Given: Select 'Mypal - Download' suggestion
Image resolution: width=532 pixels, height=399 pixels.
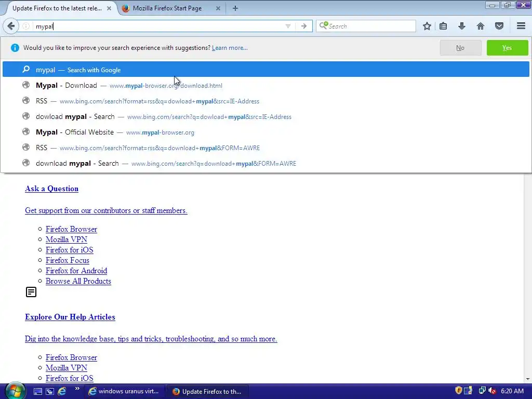Looking at the screenshot, I should click(x=265, y=85).
